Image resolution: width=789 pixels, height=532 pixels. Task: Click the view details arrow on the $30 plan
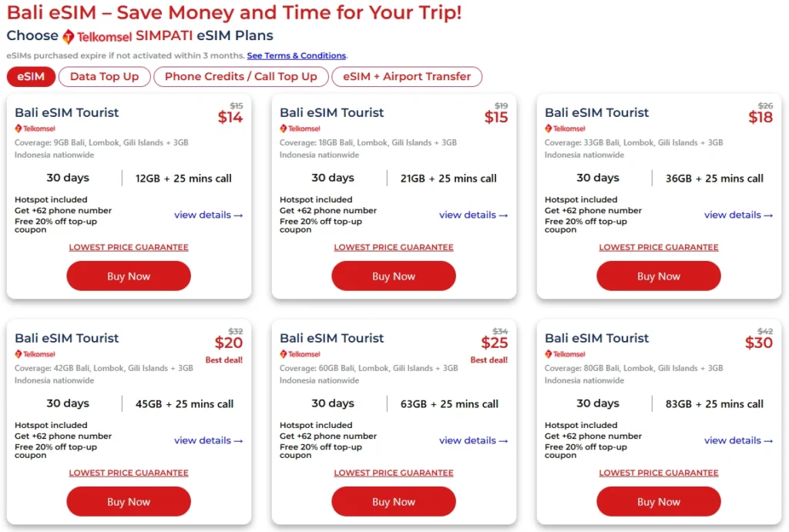pos(738,441)
